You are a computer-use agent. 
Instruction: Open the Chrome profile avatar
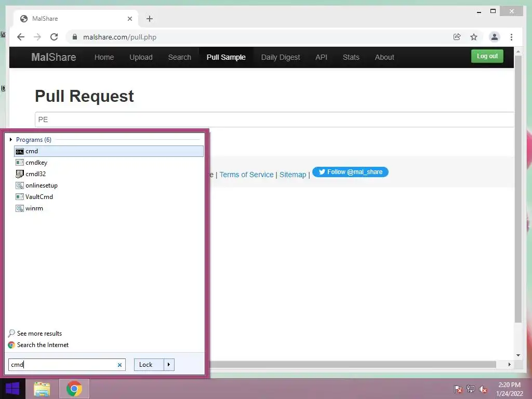pyautogui.click(x=495, y=37)
